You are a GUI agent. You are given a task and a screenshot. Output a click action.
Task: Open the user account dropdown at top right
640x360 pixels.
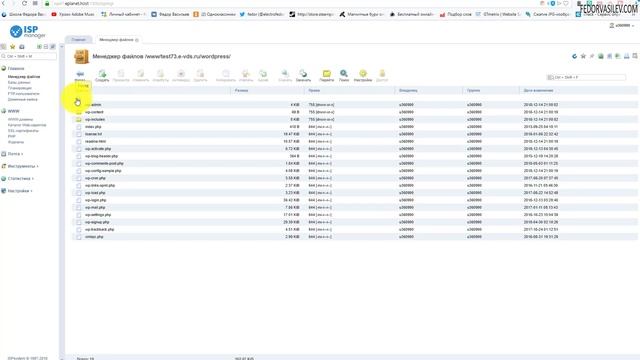tap(622, 25)
